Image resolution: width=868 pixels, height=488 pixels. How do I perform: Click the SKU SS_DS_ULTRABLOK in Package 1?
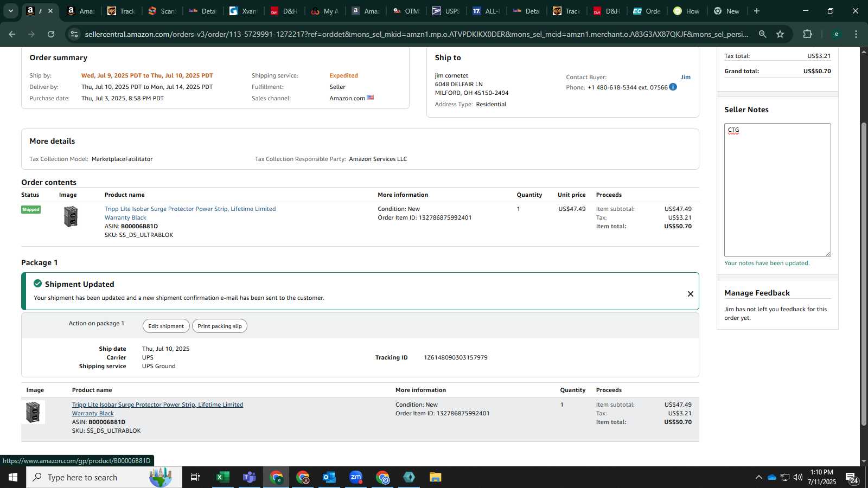(x=106, y=431)
